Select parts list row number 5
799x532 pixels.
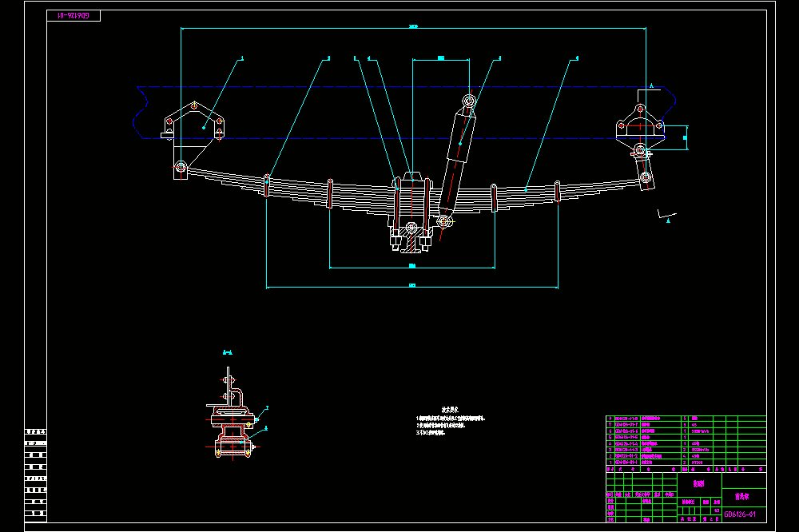(686, 438)
